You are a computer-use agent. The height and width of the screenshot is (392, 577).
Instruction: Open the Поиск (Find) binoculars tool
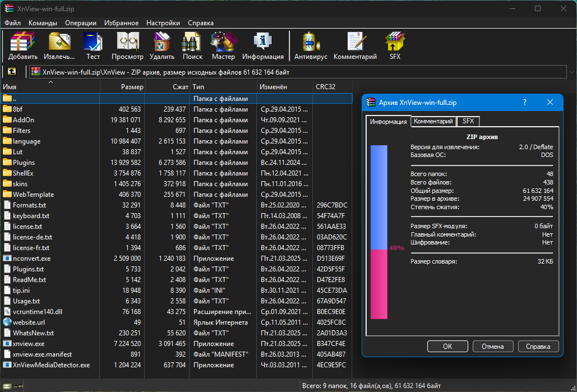tap(192, 45)
